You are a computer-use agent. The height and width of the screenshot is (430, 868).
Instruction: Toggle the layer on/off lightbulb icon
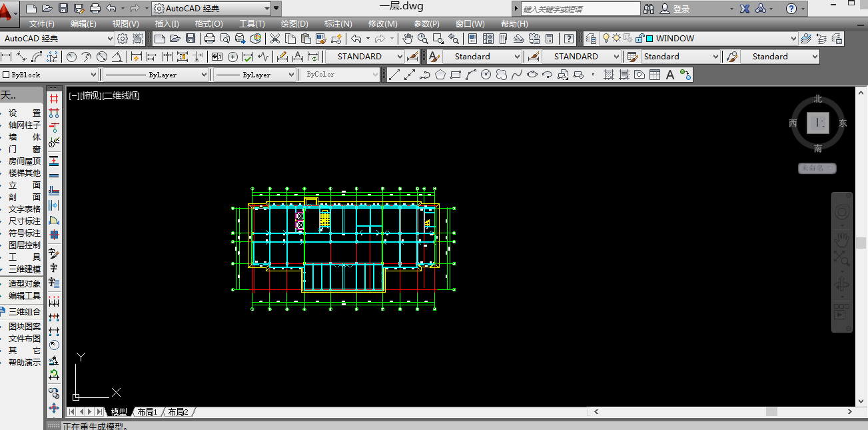point(606,39)
